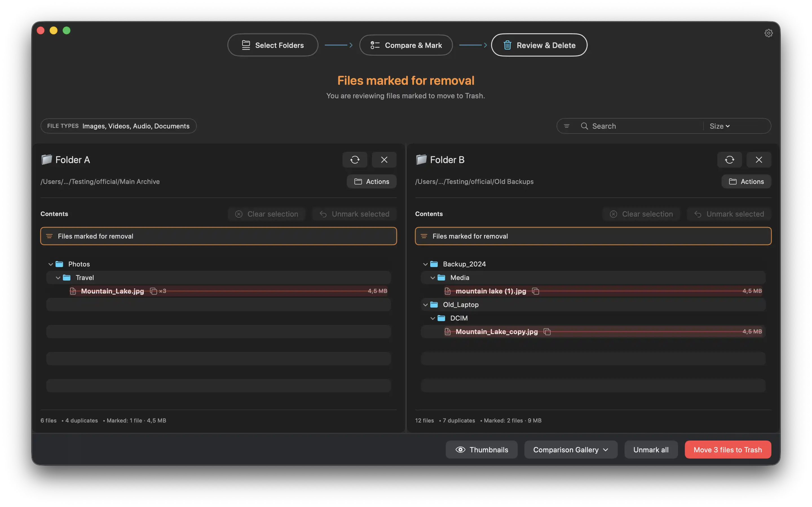The height and width of the screenshot is (507, 812).
Task: Refresh Folder A with the reload icon
Action: pyautogui.click(x=355, y=160)
